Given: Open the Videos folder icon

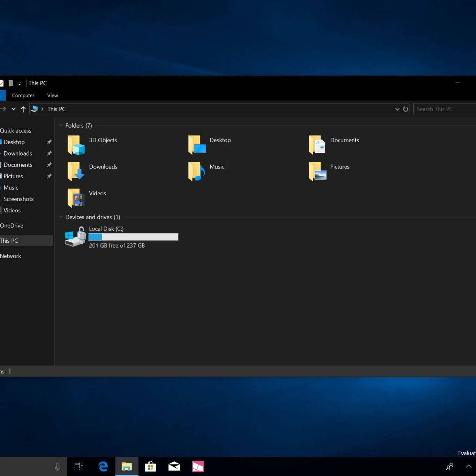Looking at the screenshot, I should [76, 198].
